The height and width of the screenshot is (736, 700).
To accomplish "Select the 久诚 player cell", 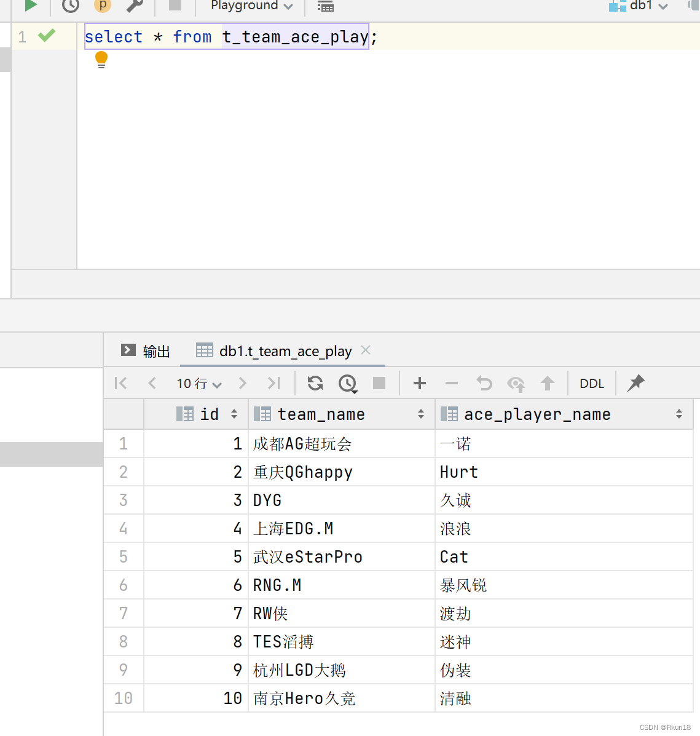I will 564,500.
